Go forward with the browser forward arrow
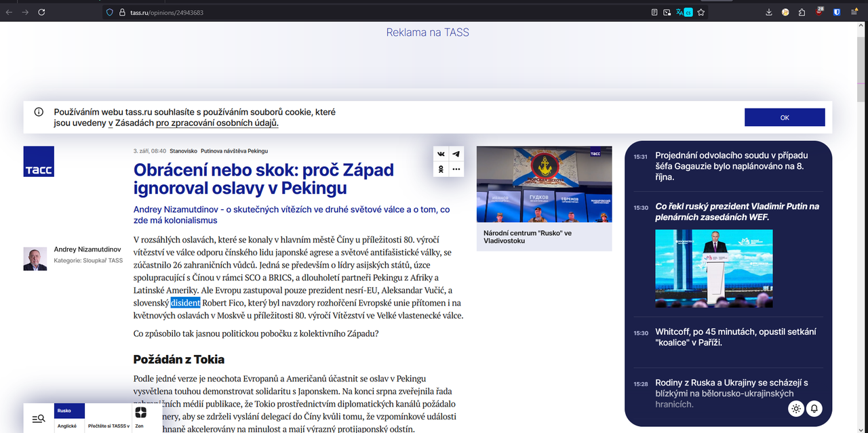 pyautogui.click(x=25, y=12)
